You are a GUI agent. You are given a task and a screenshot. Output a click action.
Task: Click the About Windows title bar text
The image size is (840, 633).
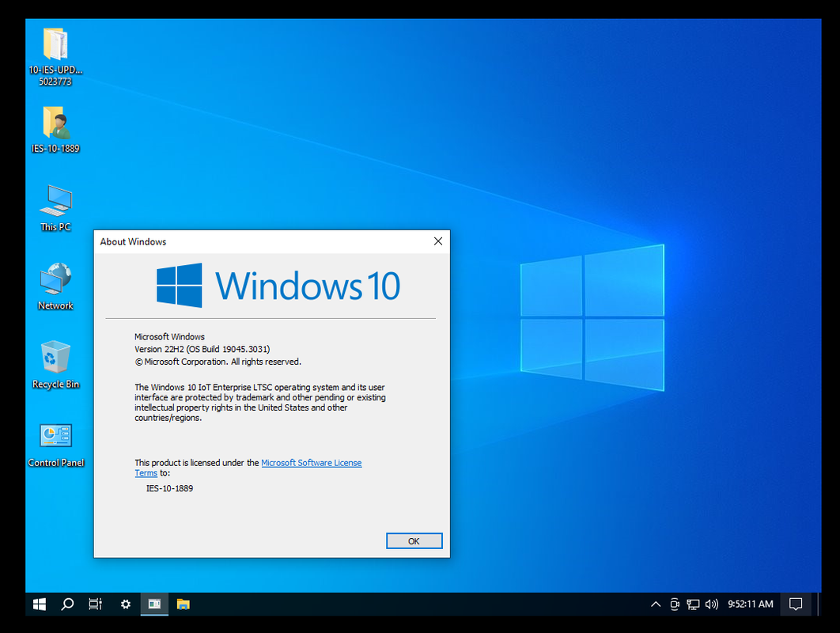133,242
